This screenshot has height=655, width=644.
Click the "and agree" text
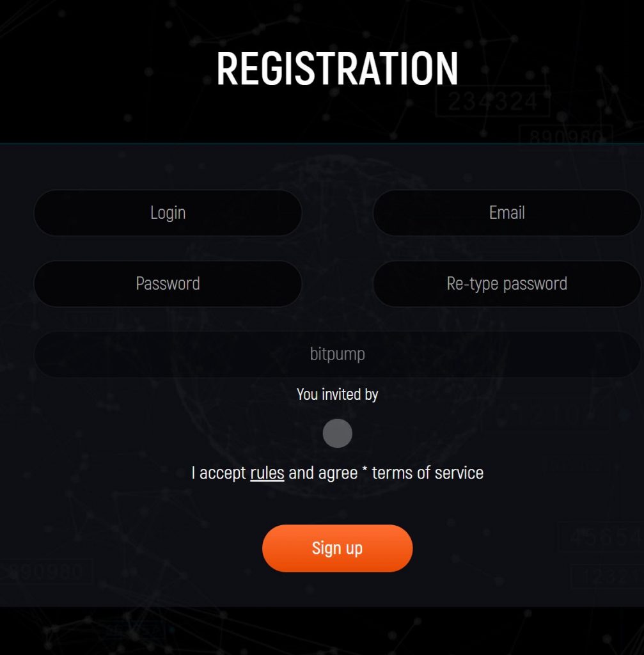click(x=323, y=473)
